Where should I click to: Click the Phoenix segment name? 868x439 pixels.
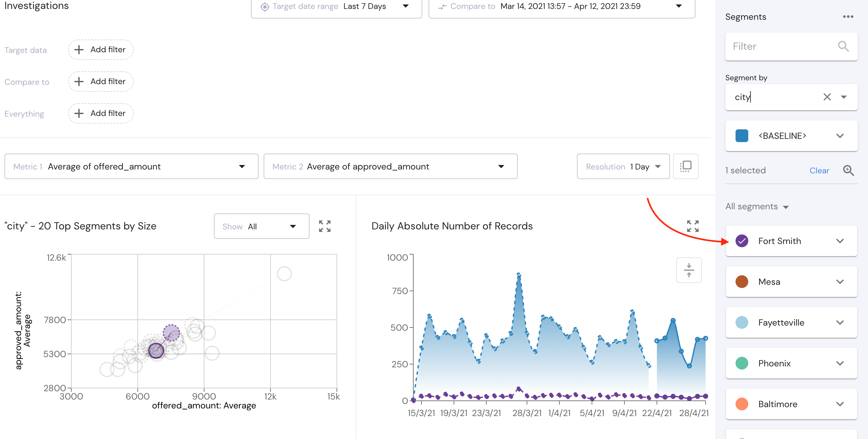pos(774,363)
